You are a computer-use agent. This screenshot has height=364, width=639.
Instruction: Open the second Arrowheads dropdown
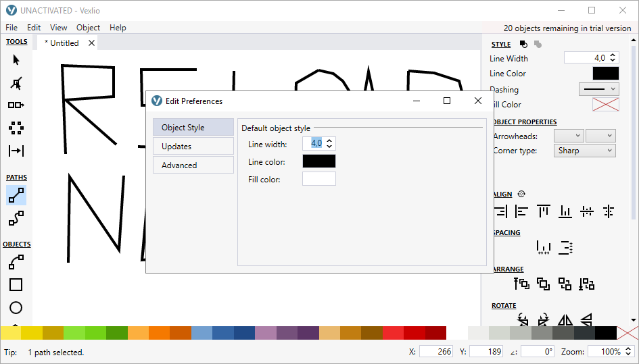click(600, 136)
